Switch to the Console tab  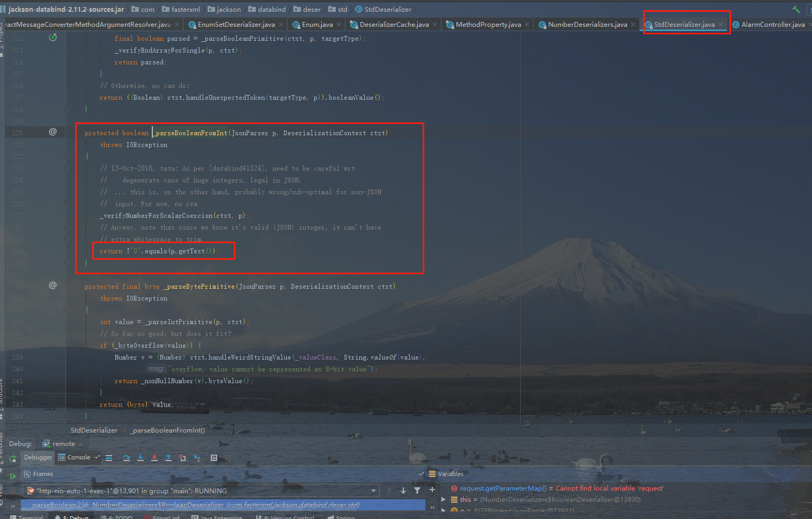click(75, 457)
